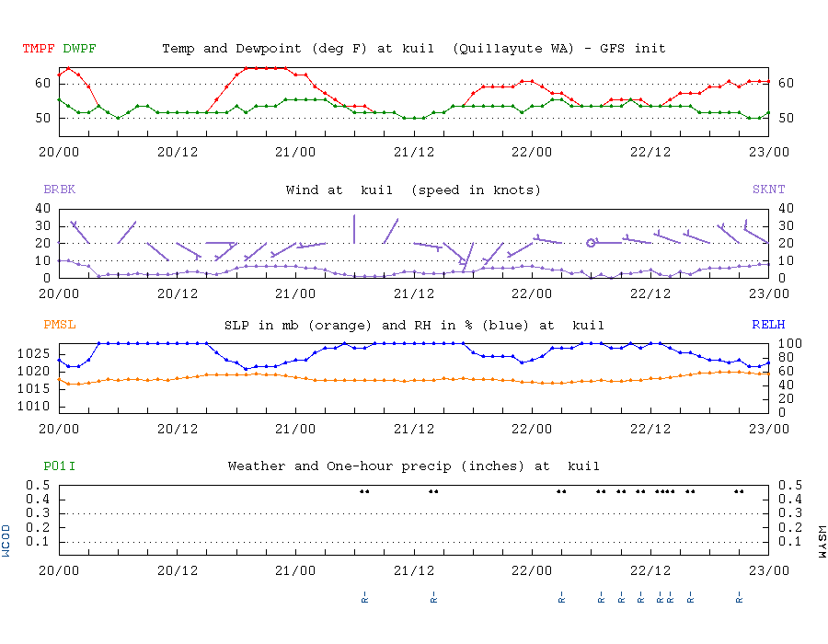Click the calm wind circle symbol
Viewport: 828px width, 644px height.
point(591,243)
